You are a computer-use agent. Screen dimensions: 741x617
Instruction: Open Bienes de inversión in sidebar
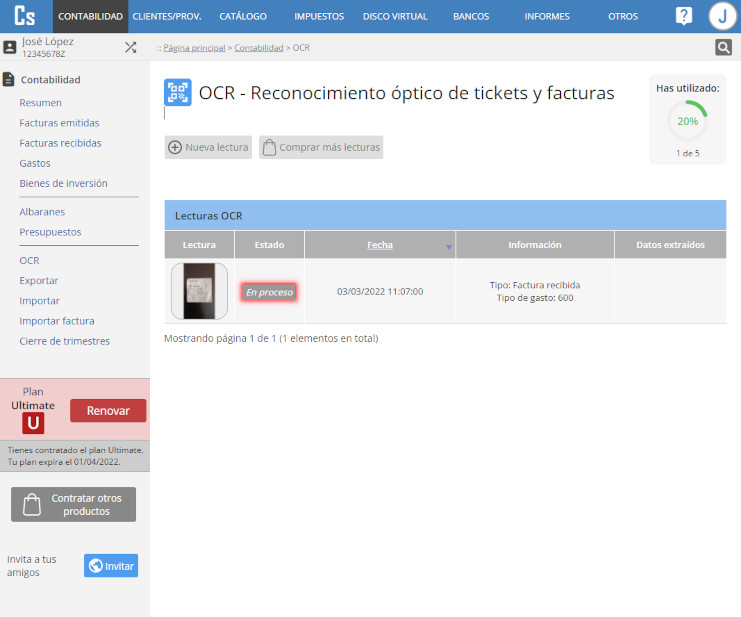[63, 183]
